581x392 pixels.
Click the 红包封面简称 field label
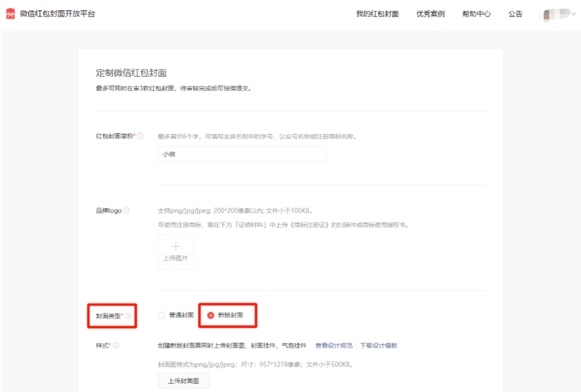tap(115, 136)
